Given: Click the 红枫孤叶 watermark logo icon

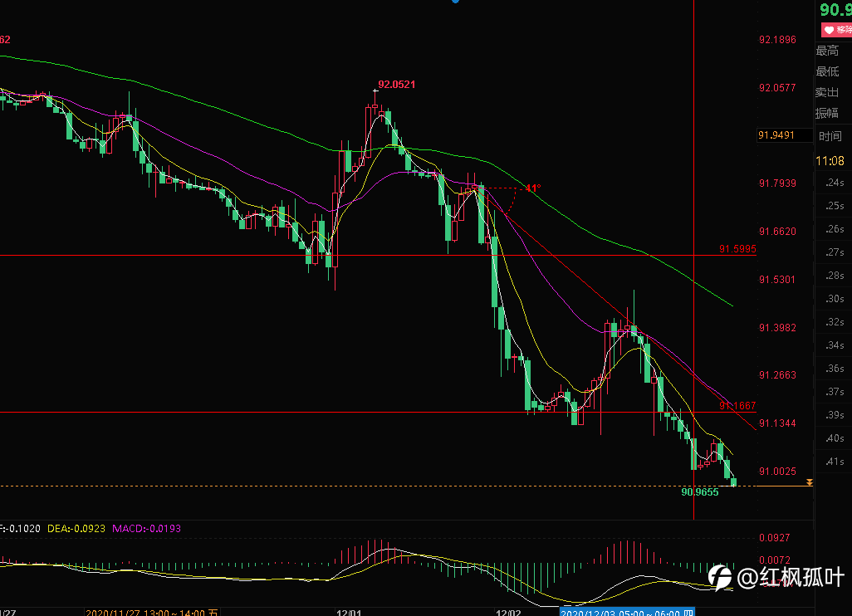Looking at the screenshot, I should 720,578.
